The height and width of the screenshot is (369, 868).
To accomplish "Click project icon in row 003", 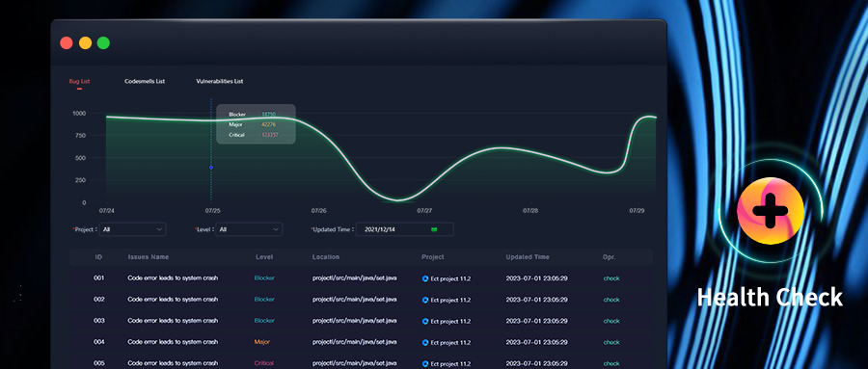I will pyautogui.click(x=425, y=322).
